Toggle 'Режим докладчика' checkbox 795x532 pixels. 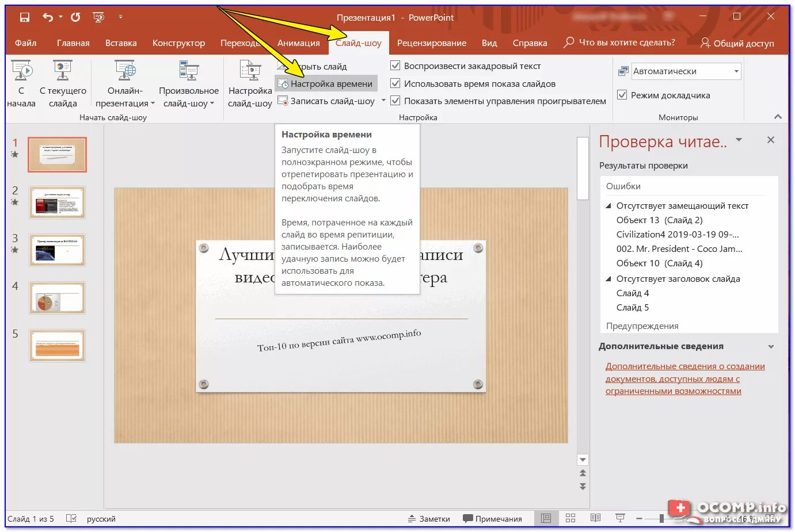[622, 95]
